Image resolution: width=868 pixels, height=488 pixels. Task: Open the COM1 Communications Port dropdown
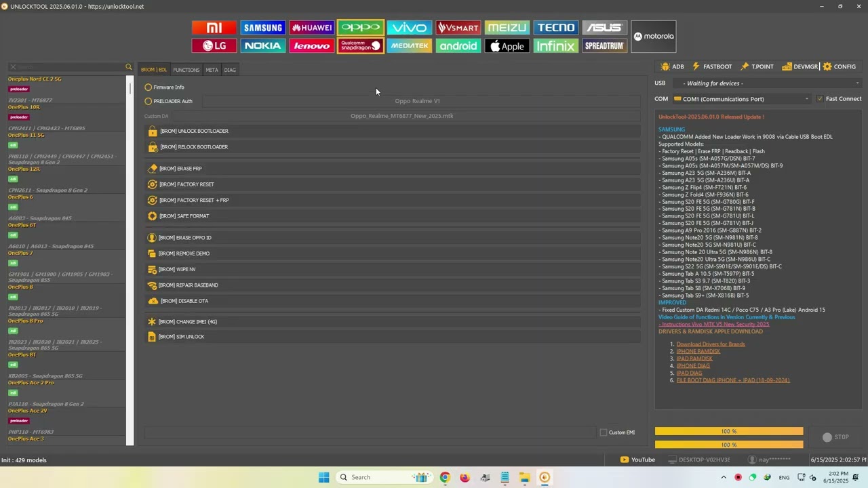(743, 99)
